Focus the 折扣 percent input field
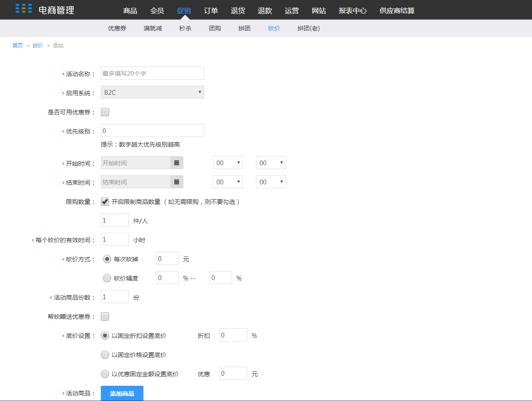The width and height of the screenshot is (532, 401). (233, 335)
